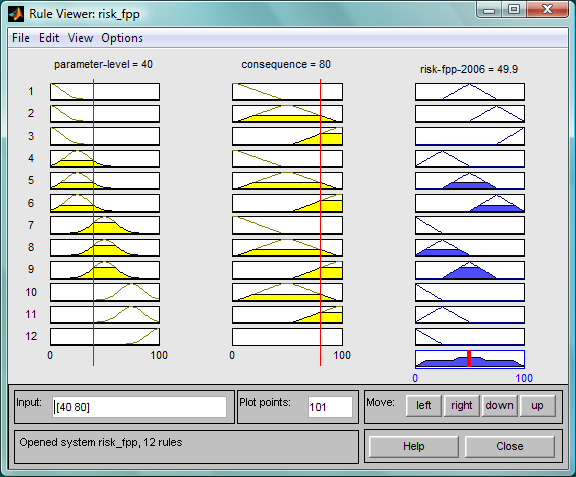Click the aggregated risk-fpp-2006 output plot
Viewport: 576px width, 477px height.
(x=470, y=359)
